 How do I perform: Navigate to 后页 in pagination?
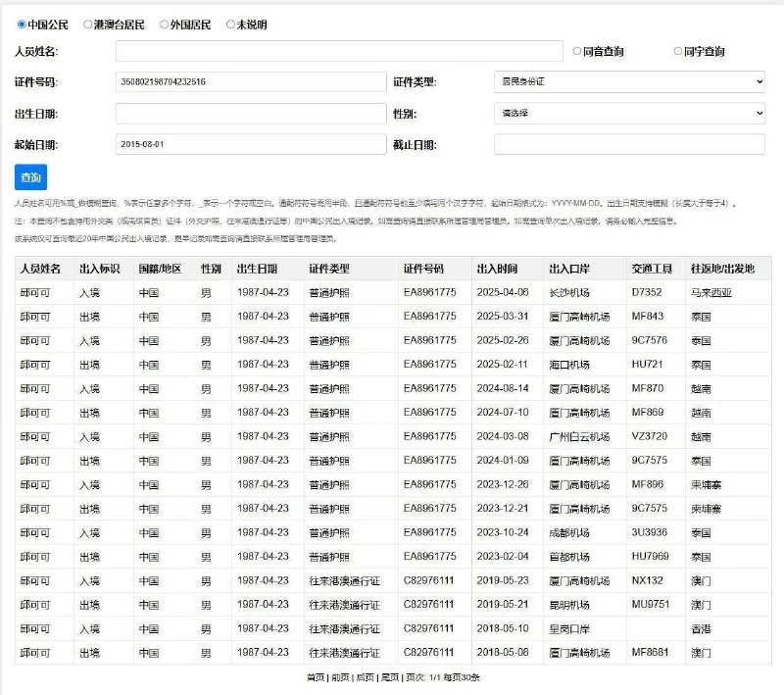tap(365, 677)
